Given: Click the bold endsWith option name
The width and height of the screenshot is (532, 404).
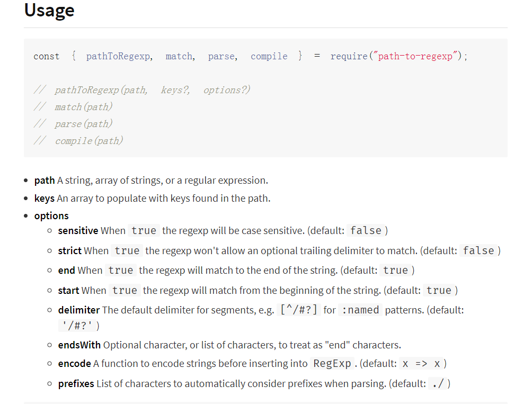Looking at the screenshot, I should 79,345.
